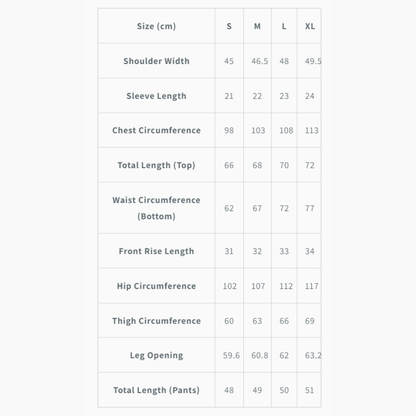Click the Waist Circumference (Bottom) label
416x416 pixels.
(156, 208)
